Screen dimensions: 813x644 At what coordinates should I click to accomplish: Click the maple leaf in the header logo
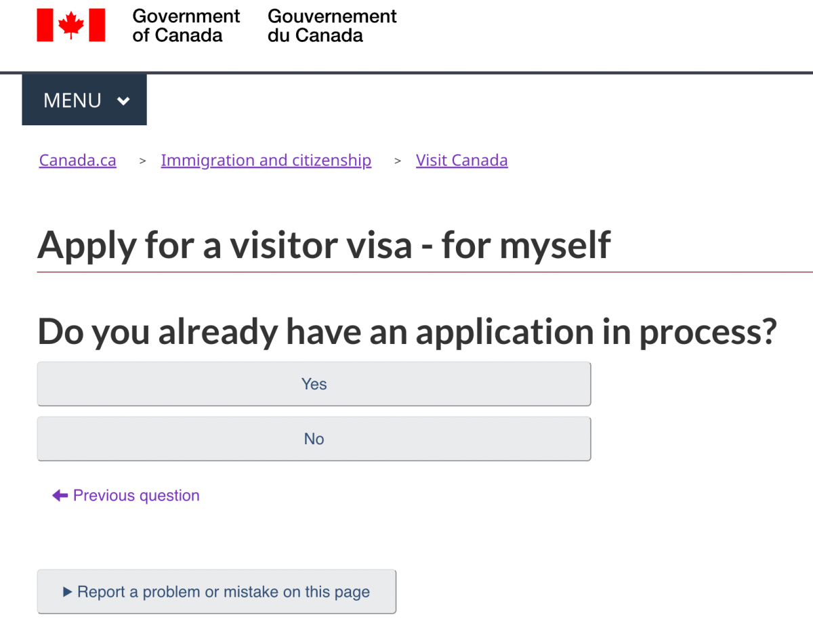pos(71,22)
